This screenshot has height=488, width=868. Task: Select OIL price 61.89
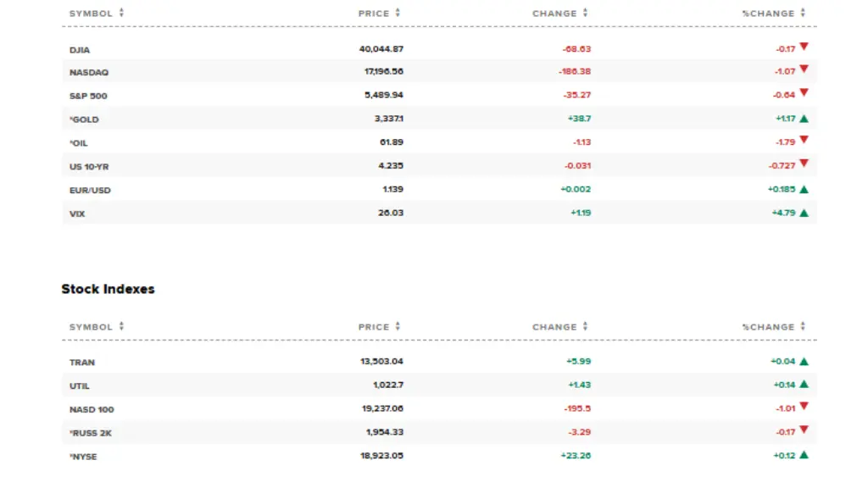(x=392, y=142)
